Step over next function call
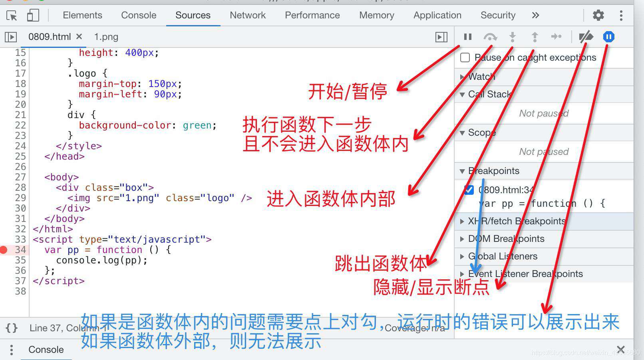 tap(490, 37)
